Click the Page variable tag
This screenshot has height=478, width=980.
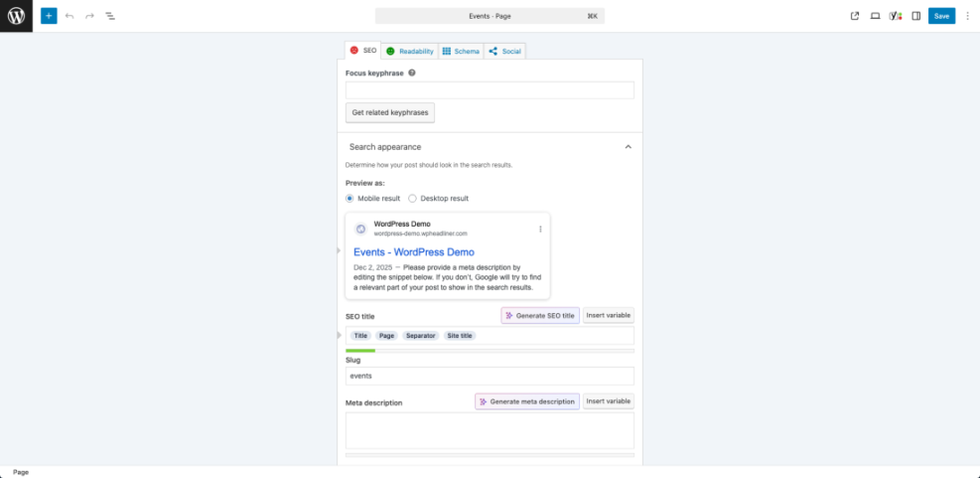click(386, 335)
